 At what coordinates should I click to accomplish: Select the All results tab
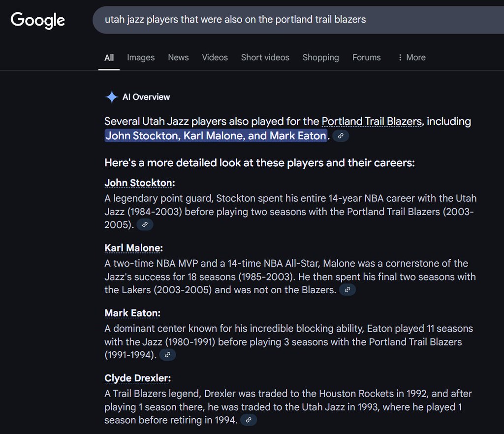click(x=109, y=58)
